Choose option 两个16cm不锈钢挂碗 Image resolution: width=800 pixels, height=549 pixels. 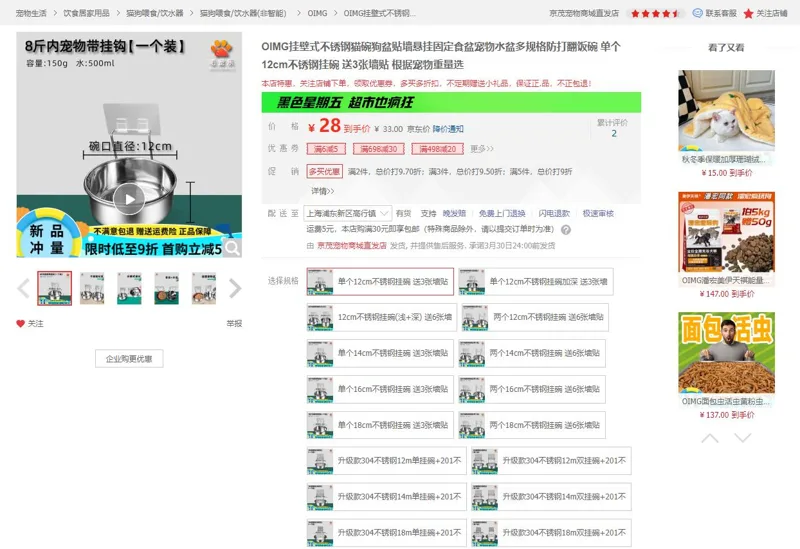coord(532,389)
